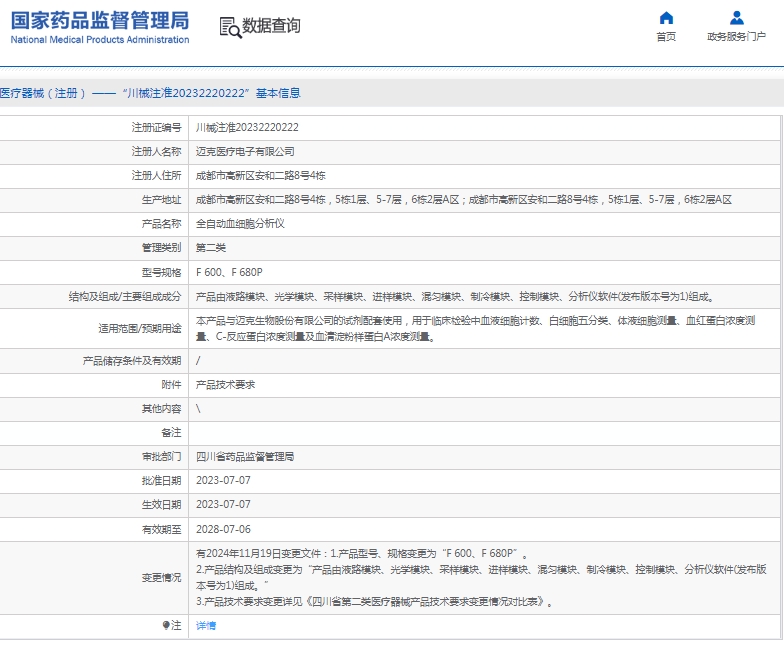Select the production address text in 生产地址 row
This screenshot has height=645, width=784.
[464, 200]
